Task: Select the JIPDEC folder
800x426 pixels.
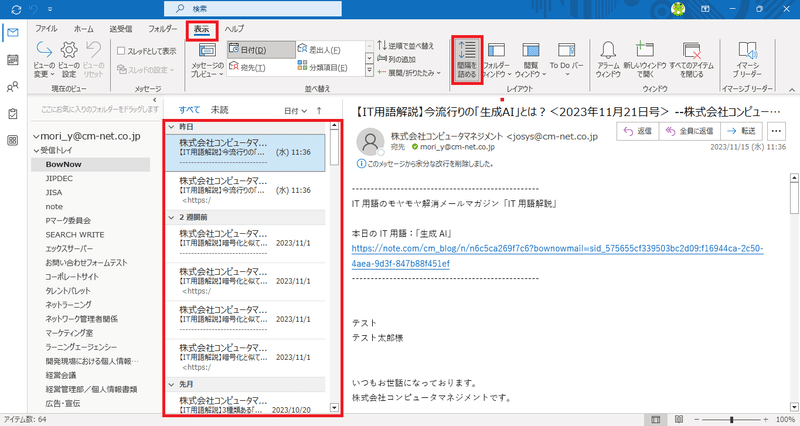Action: click(59, 179)
